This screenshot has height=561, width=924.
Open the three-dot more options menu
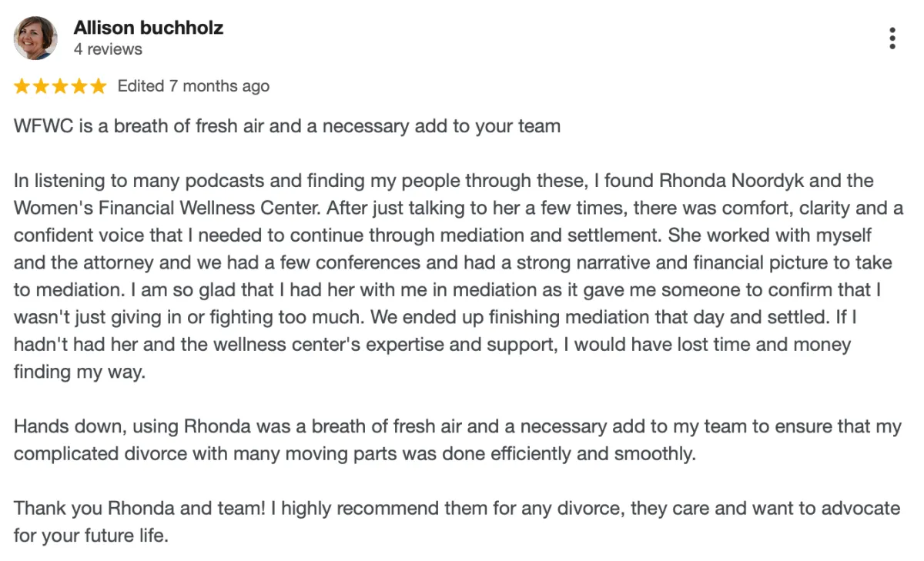pyautogui.click(x=892, y=38)
